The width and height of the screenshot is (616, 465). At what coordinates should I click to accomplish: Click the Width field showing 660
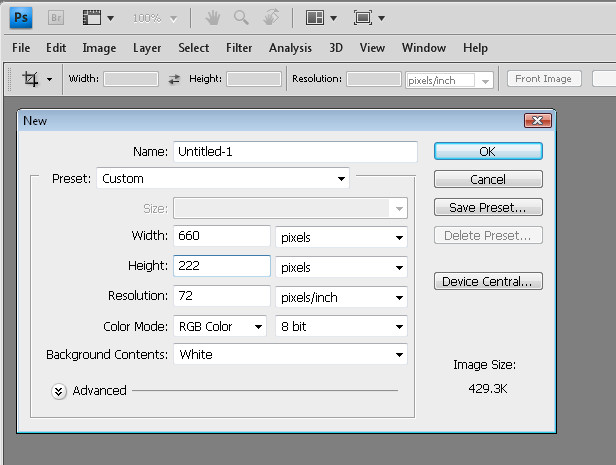coord(222,236)
